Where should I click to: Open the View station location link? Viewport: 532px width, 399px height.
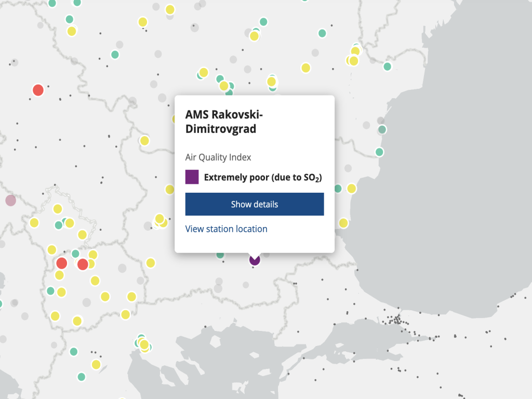point(226,229)
